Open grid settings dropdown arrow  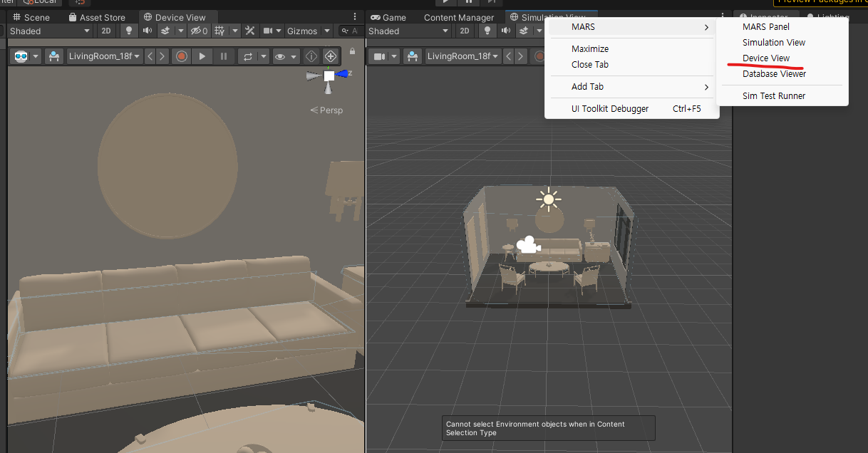(x=234, y=31)
